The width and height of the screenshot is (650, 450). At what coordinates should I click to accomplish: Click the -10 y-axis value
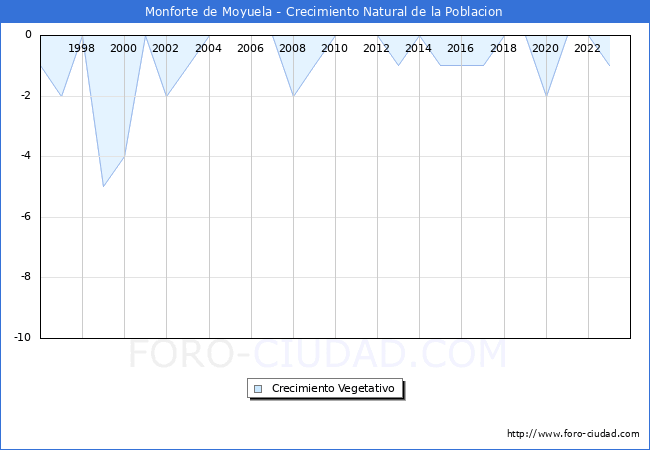click(x=23, y=337)
